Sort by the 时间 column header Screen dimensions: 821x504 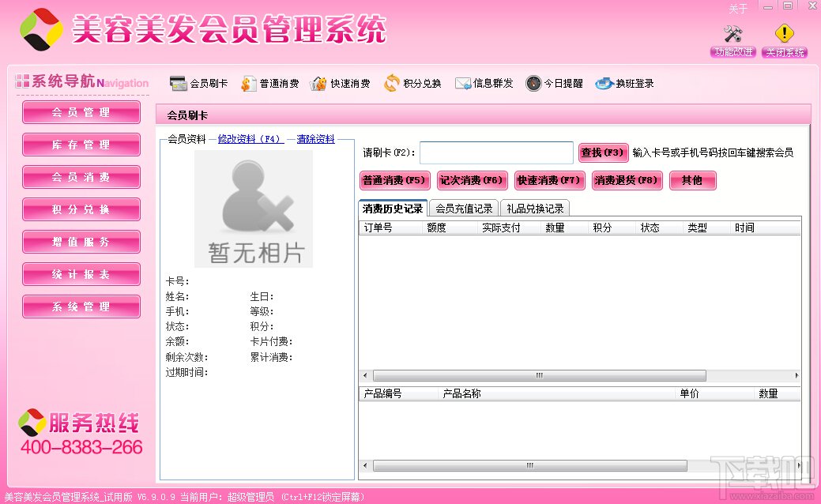pos(766,228)
